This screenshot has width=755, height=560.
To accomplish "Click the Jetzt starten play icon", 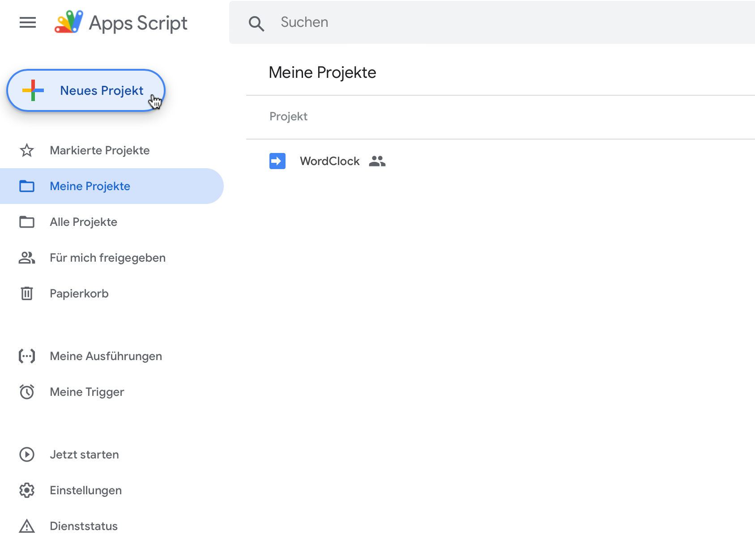I will point(27,454).
